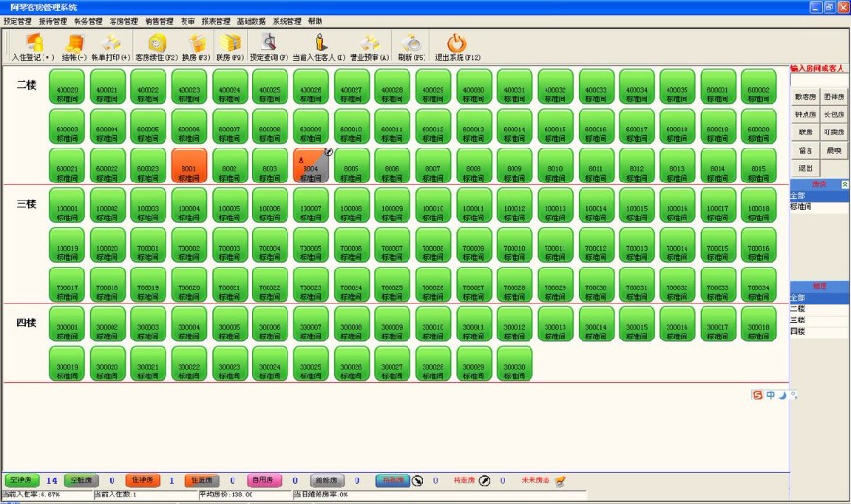
Task: Click the 未来房态 pencil icon
Action: click(561, 480)
